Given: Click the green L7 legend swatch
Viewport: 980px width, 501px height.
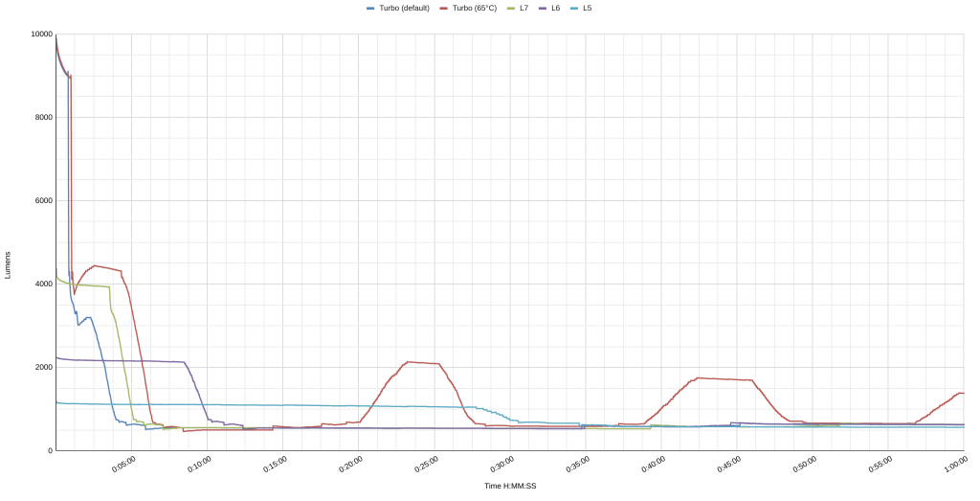Looking at the screenshot, I should coord(511,9).
